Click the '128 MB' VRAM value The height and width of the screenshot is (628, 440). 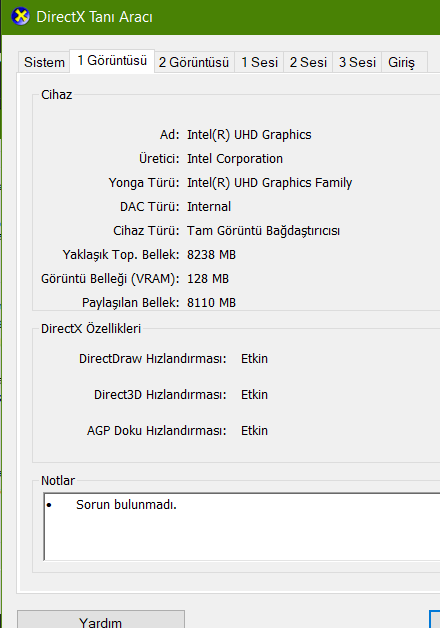tap(208, 279)
